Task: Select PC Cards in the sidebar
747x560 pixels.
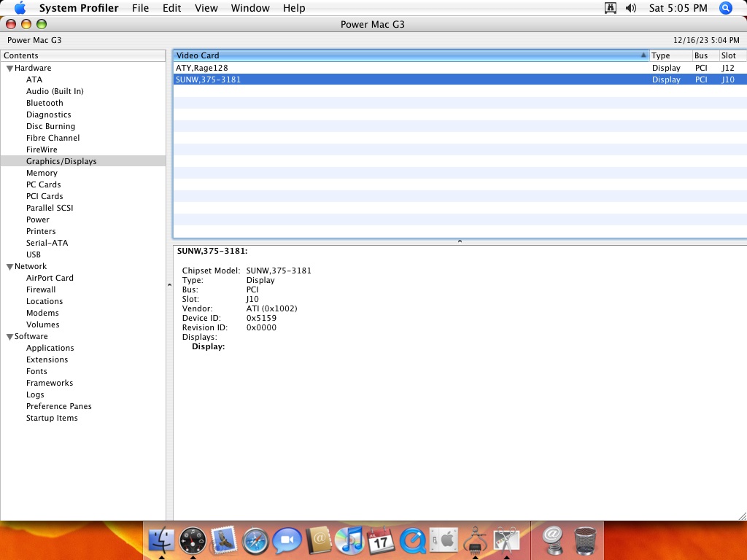Action: 43,184
